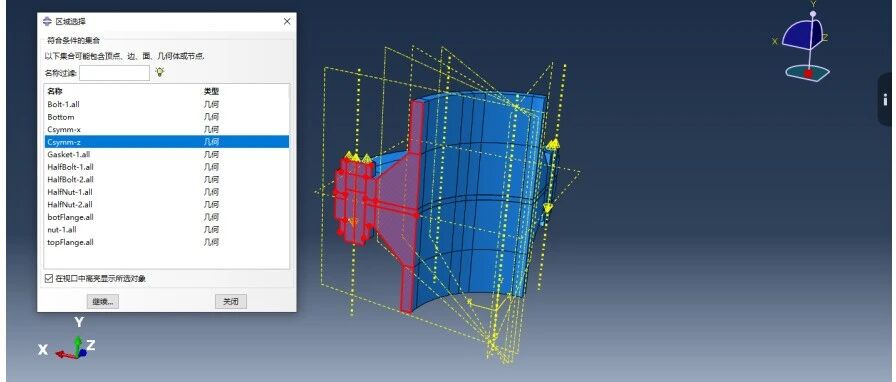Image resolution: width=896 pixels, height=382 pixels.
Task: Click the light bulb filter tip icon
Action: 160,72
